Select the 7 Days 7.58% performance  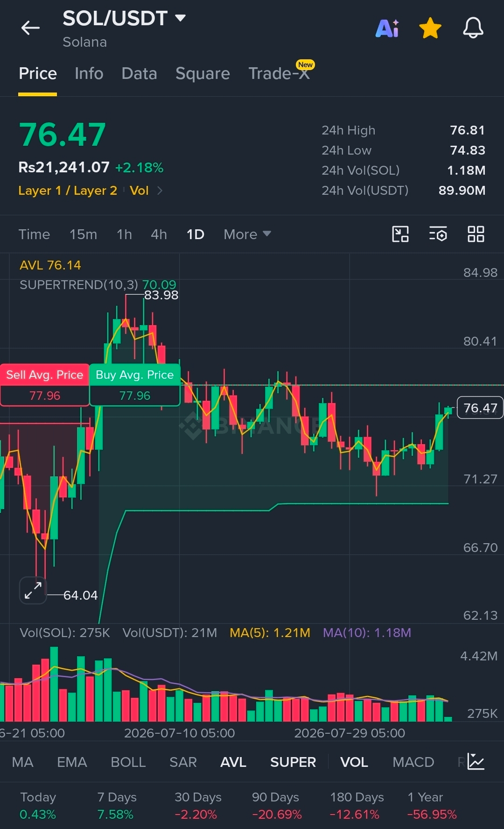(117, 806)
